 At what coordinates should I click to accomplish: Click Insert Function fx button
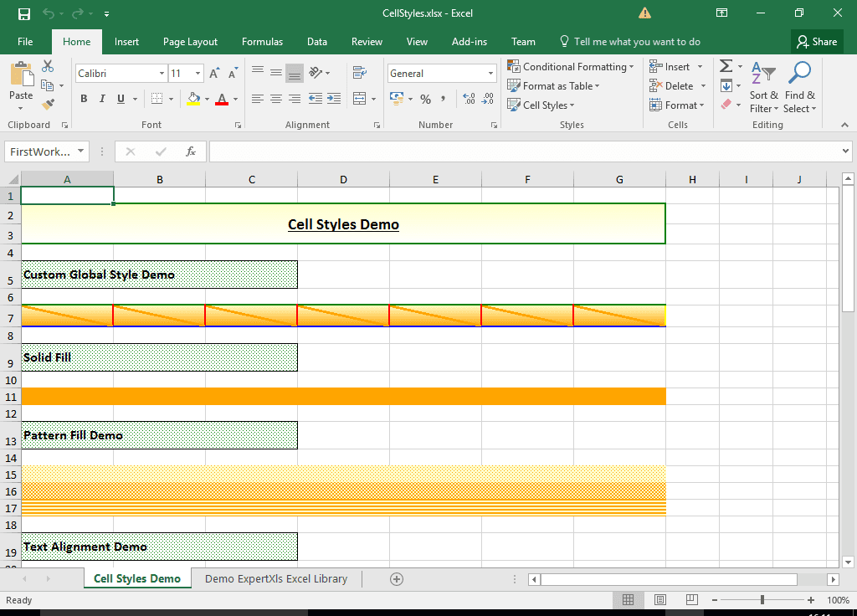[191, 151]
